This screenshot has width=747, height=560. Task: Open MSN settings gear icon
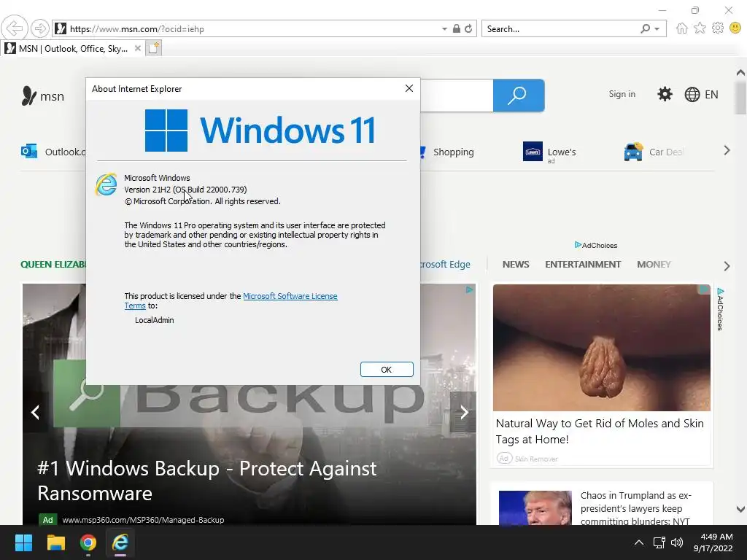pos(665,94)
